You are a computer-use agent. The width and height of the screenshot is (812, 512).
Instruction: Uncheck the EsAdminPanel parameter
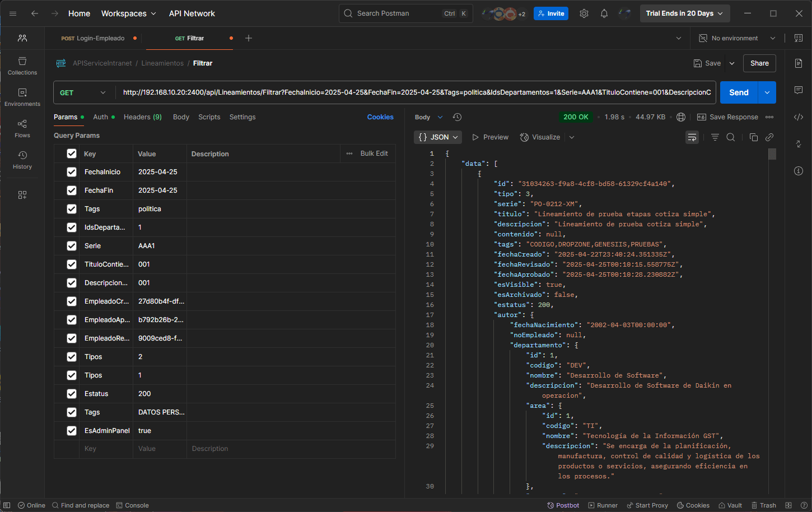[72, 431]
